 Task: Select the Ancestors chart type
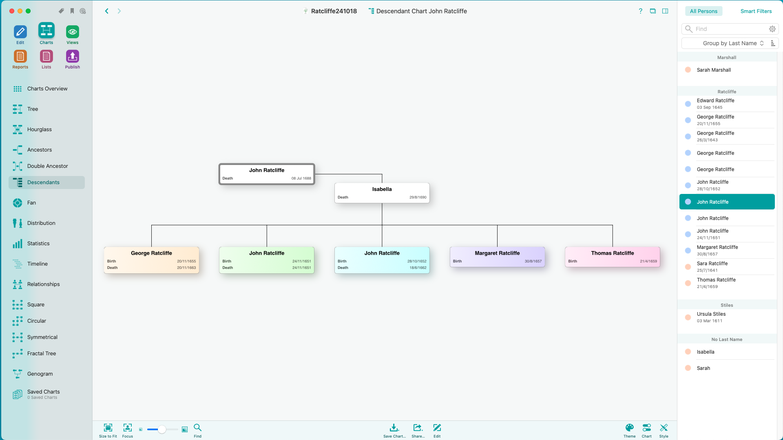46,150
